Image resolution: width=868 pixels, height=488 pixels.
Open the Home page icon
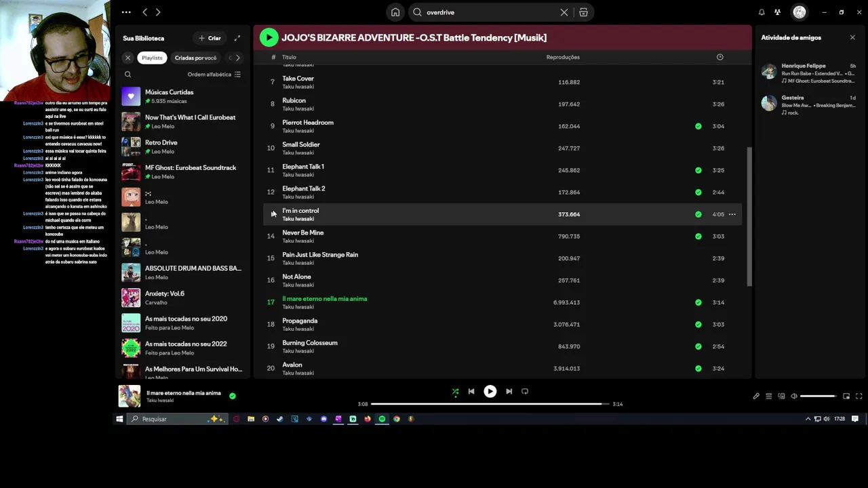tap(395, 12)
